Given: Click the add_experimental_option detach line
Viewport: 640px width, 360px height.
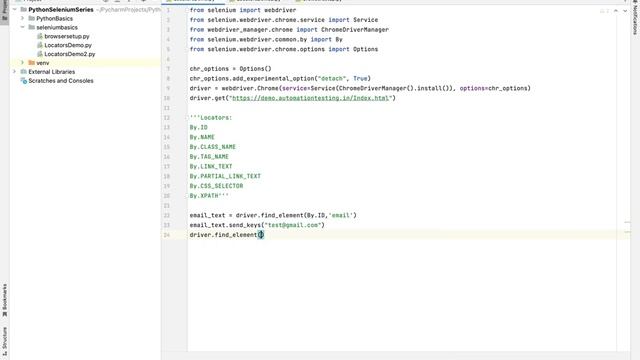Looking at the screenshot, I should pos(280,78).
